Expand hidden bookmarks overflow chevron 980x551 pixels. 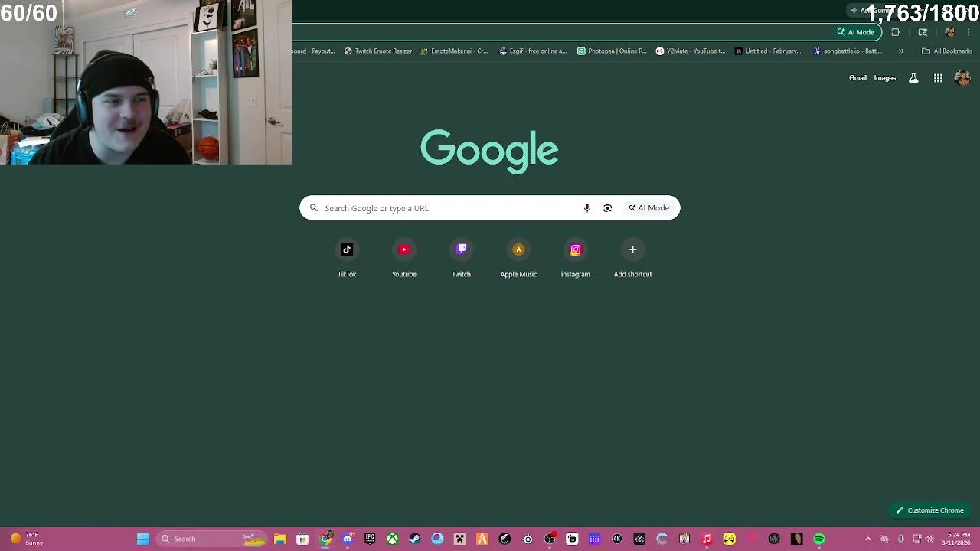coord(901,51)
